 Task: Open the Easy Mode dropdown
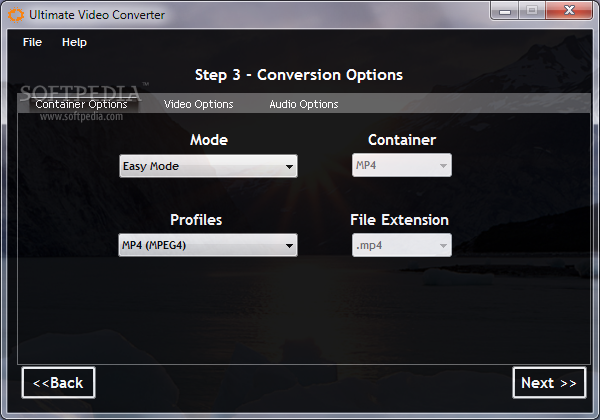click(208, 166)
